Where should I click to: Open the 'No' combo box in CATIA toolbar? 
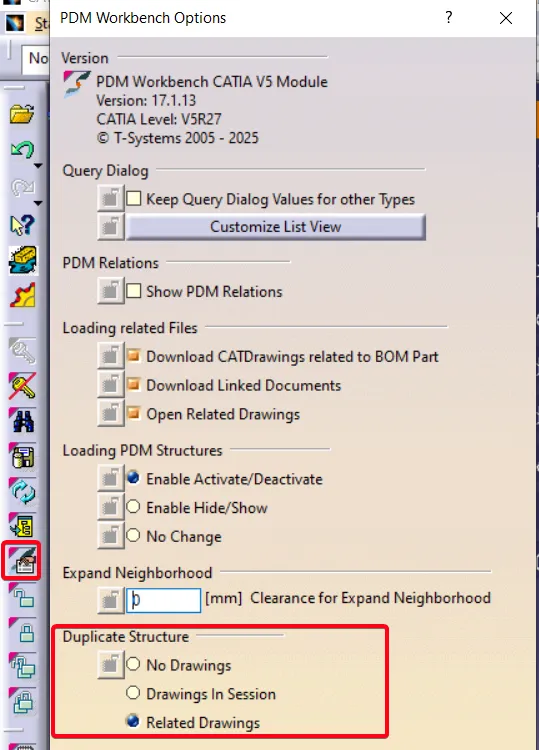[x=35, y=59]
